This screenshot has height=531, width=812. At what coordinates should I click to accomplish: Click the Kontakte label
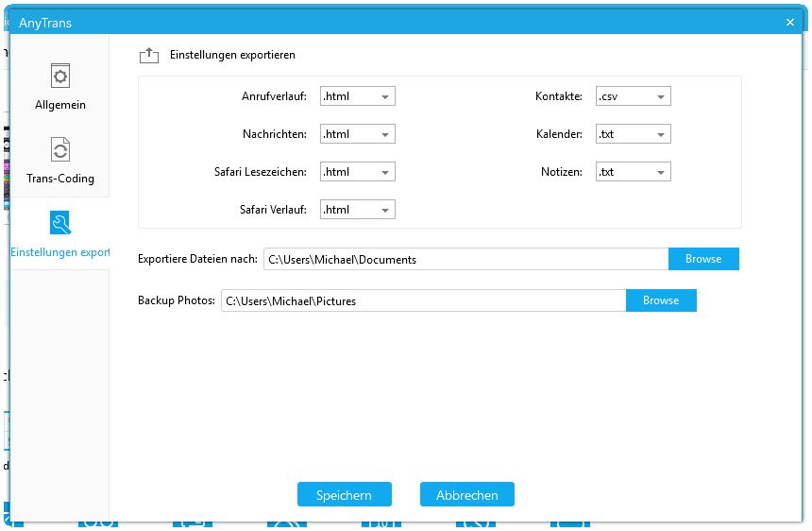(559, 96)
